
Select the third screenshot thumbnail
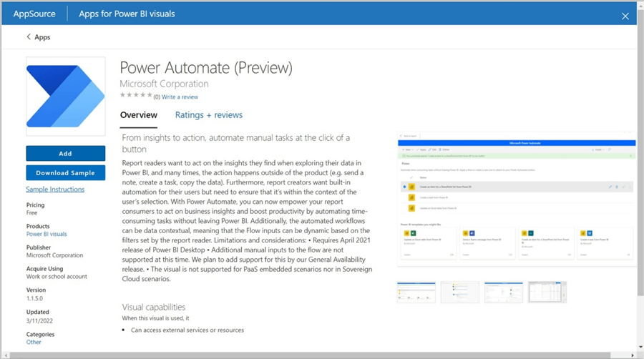coord(504,292)
